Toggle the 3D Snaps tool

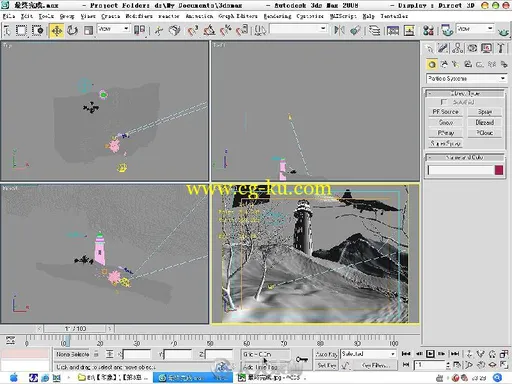coord(193,30)
